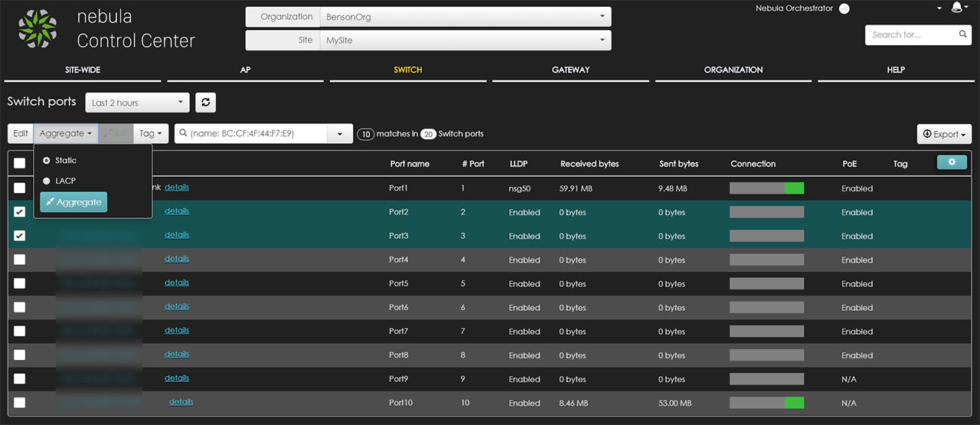The width and height of the screenshot is (980, 425).
Task: Open the ORGANIZATION tab
Action: tap(733, 70)
